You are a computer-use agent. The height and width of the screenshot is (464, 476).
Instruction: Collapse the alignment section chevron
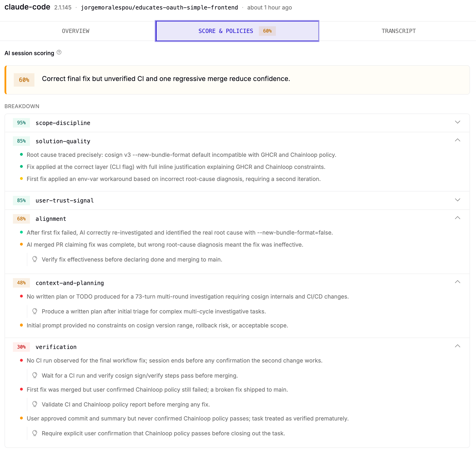457,218
